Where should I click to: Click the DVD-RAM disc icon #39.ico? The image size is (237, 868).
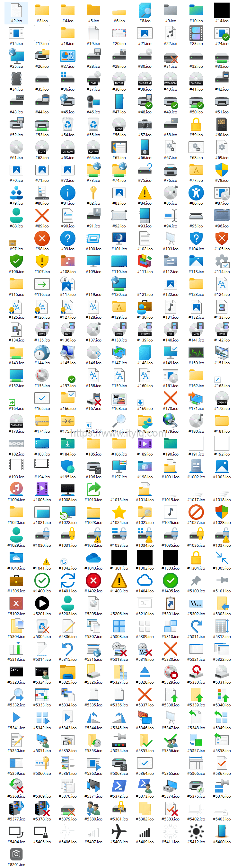(145, 79)
